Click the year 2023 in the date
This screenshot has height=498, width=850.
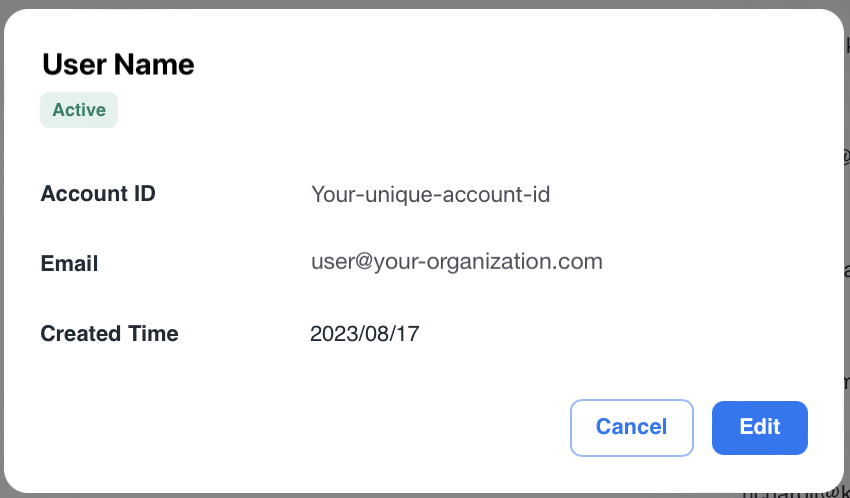(x=332, y=334)
